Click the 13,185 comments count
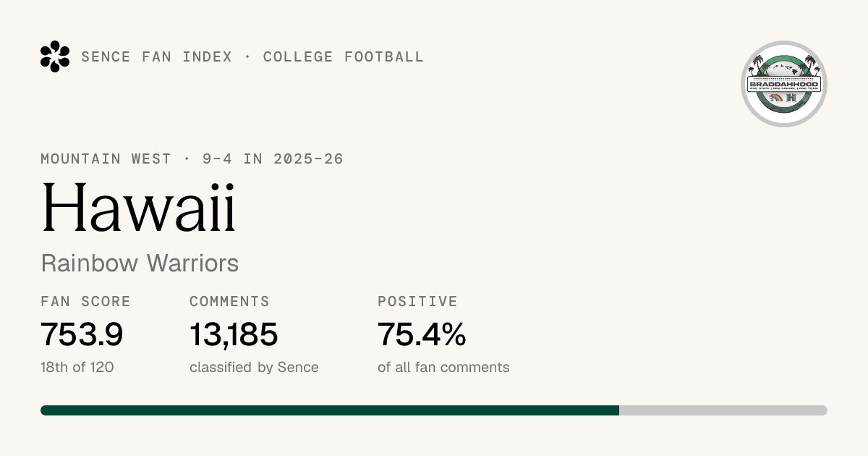Screen dimensions: 868x456 point(234,334)
